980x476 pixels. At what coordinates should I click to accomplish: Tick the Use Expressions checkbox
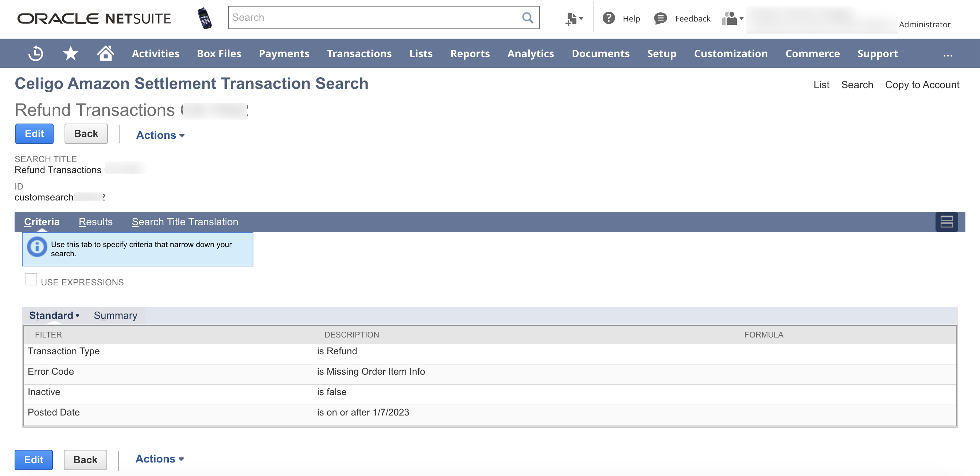coord(31,280)
